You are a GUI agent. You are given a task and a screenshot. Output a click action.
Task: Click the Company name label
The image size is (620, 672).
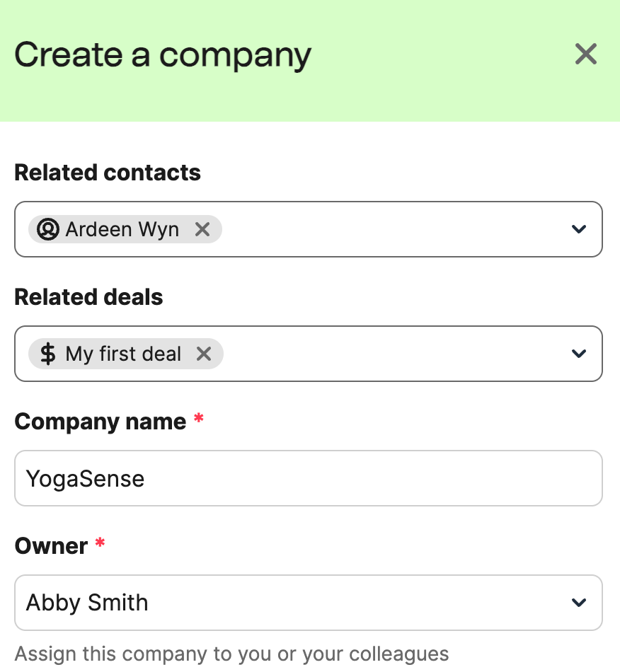pos(101,422)
